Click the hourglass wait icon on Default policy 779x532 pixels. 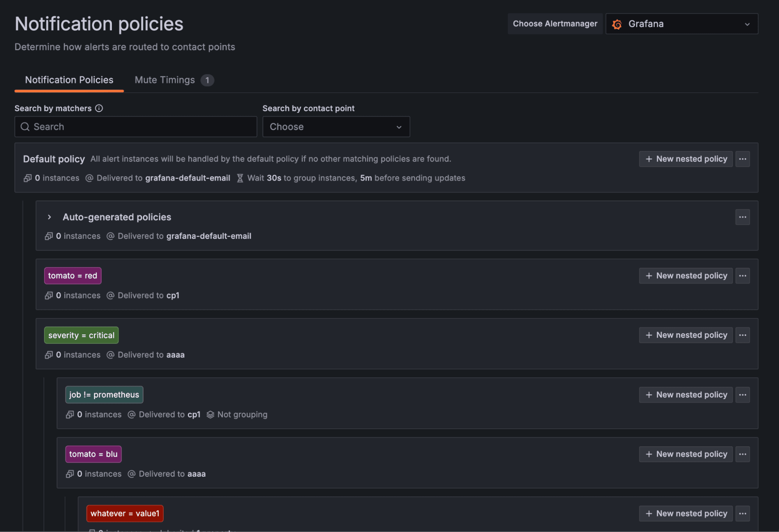(x=240, y=178)
